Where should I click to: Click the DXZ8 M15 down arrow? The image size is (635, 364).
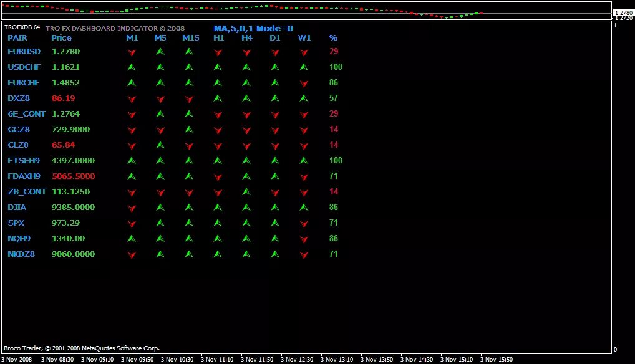[189, 99]
